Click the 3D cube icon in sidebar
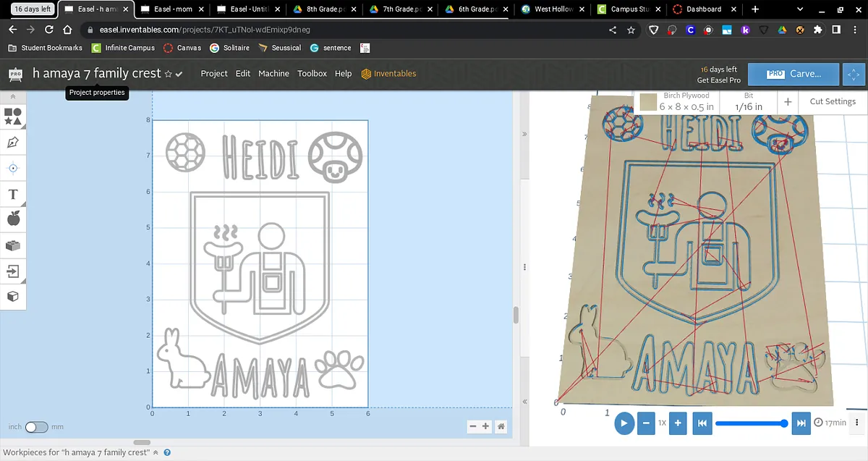Viewport: 868px width, 461px height. (13, 297)
